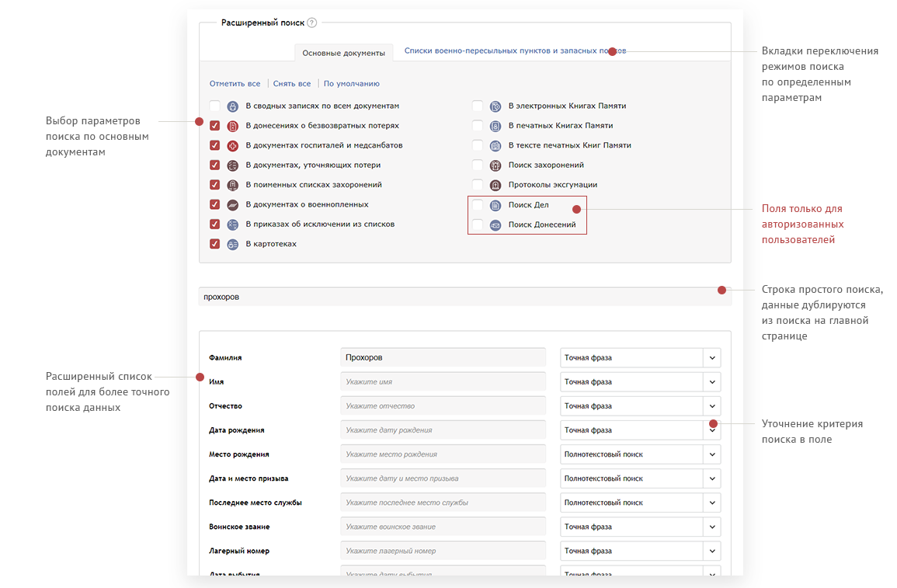Open the Дата рождения match-type dropdown
897x588 pixels.
[x=640, y=430]
